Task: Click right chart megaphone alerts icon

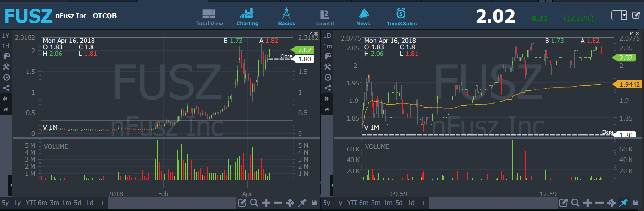Action: click(x=328, y=109)
